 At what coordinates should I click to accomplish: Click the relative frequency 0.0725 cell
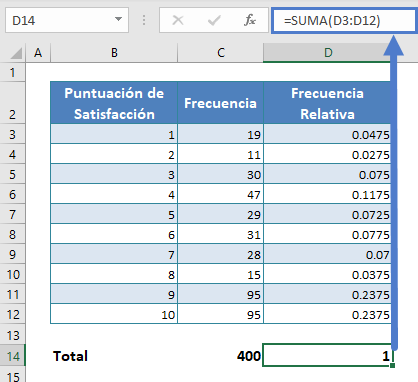[x=327, y=214]
